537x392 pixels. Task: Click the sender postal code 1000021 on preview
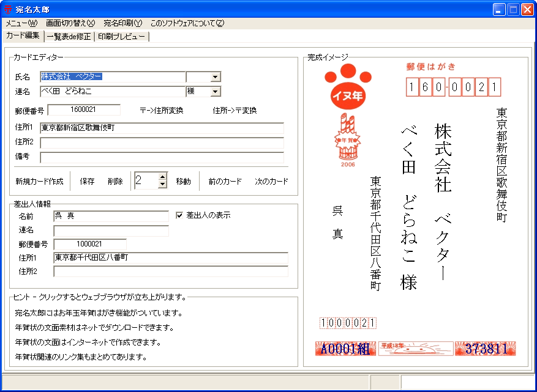point(348,324)
